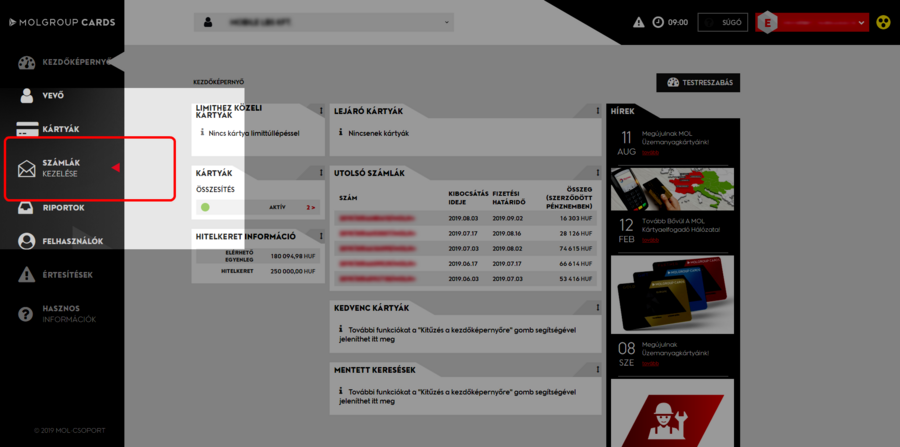This screenshot has height=447, width=900.
Task: Open the Aktív cards count row
Action: pyautogui.click(x=256, y=207)
